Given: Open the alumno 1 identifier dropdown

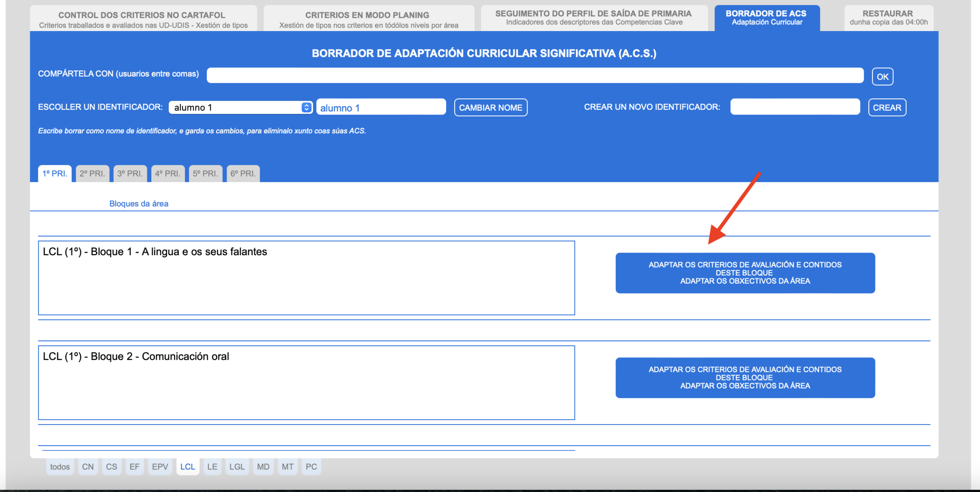Looking at the screenshot, I should click(240, 107).
